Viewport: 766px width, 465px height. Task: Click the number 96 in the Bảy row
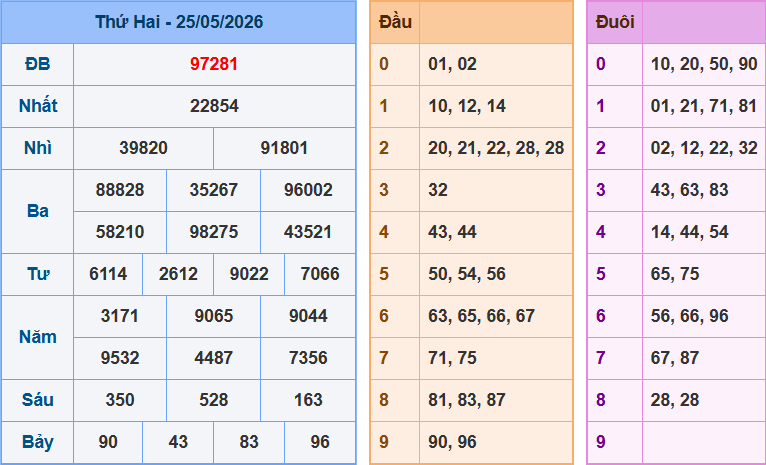click(320, 442)
